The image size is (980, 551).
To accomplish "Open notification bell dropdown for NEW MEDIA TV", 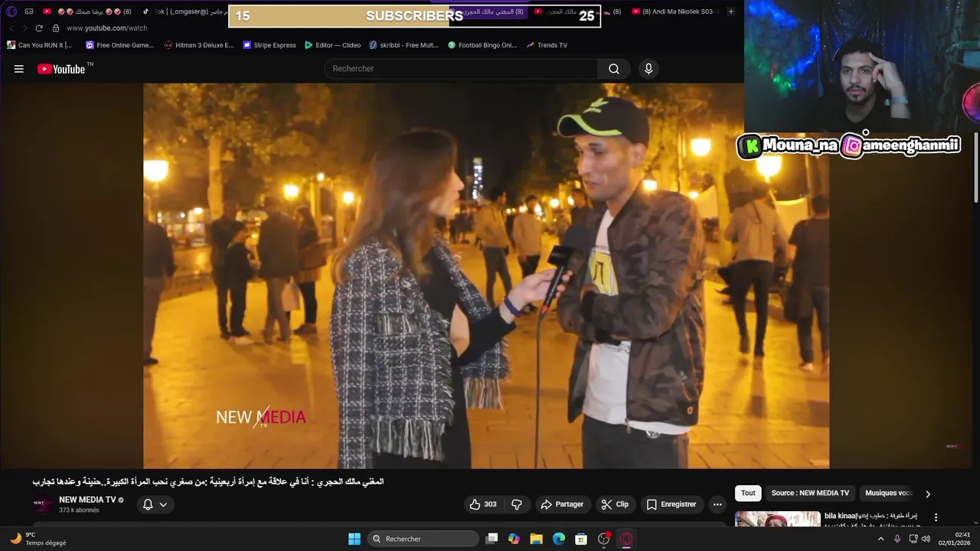I will pyautogui.click(x=155, y=504).
